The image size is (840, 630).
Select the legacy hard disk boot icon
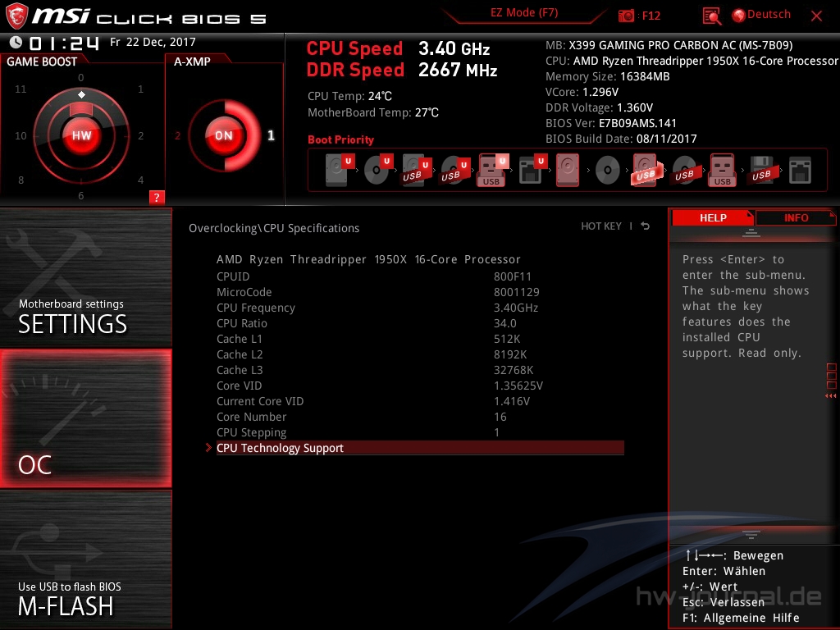(568, 170)
